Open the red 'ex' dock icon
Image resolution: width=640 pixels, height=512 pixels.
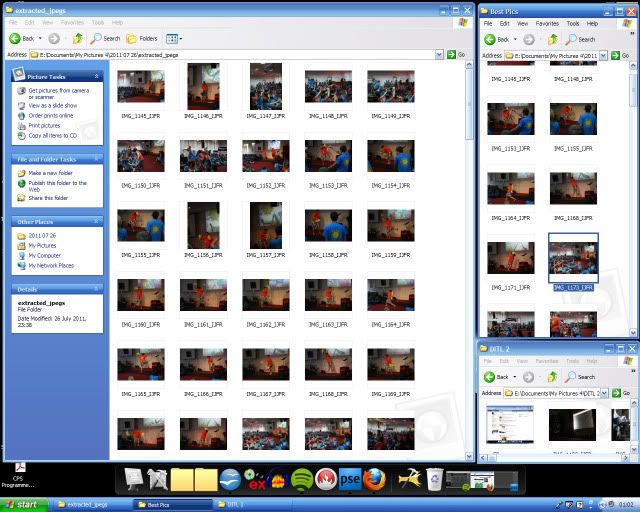(255, 480)
